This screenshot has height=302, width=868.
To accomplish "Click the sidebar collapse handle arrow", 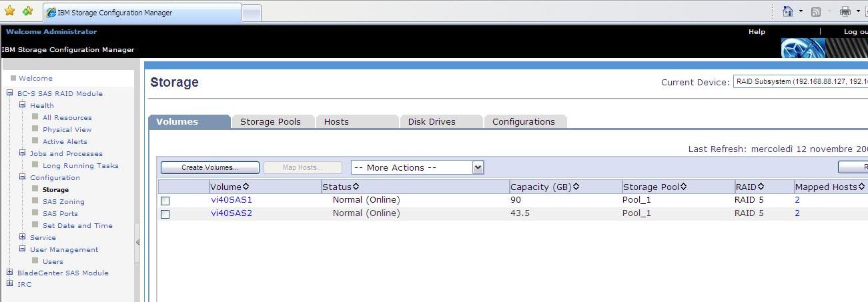I will (x=137, y=243).
